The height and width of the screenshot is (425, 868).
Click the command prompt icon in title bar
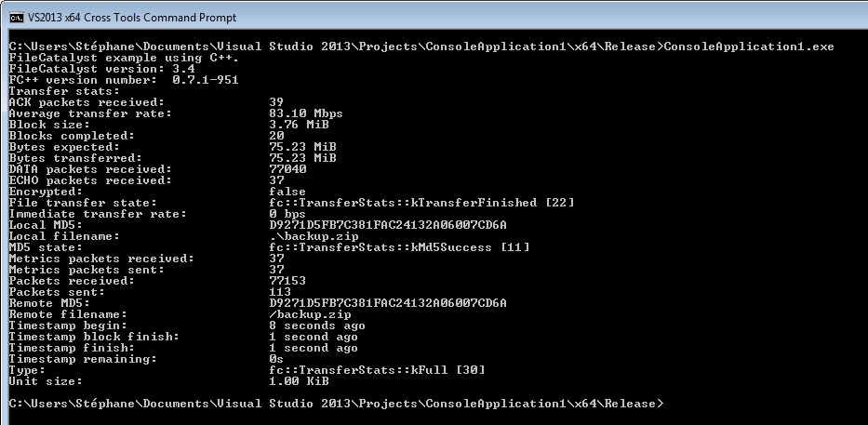tap(16, 17)
